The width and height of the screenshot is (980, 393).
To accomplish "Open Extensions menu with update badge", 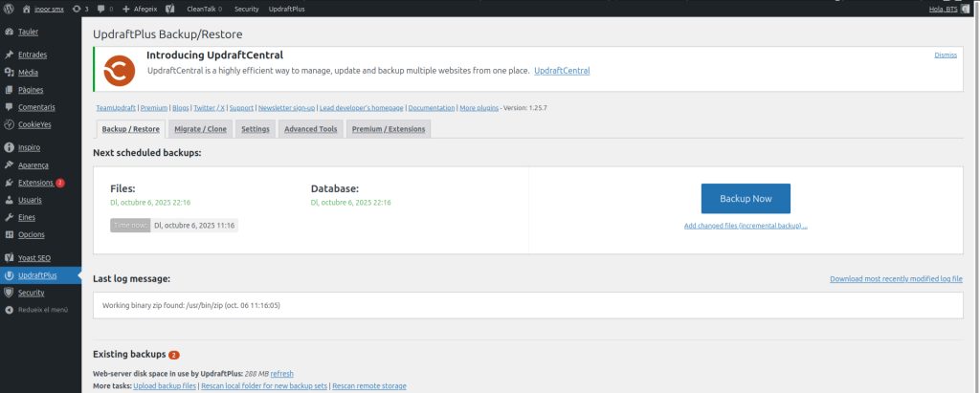I will (x=35, y=183).
